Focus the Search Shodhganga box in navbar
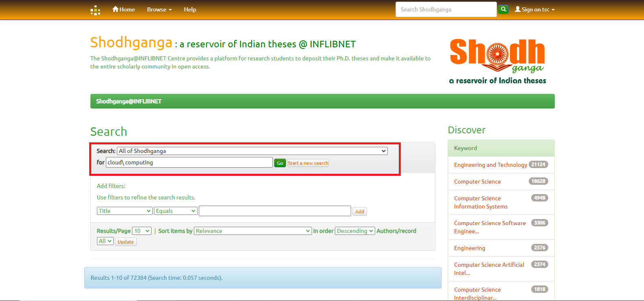The width and height of the screenshot is (644, 301). (446, 9)
